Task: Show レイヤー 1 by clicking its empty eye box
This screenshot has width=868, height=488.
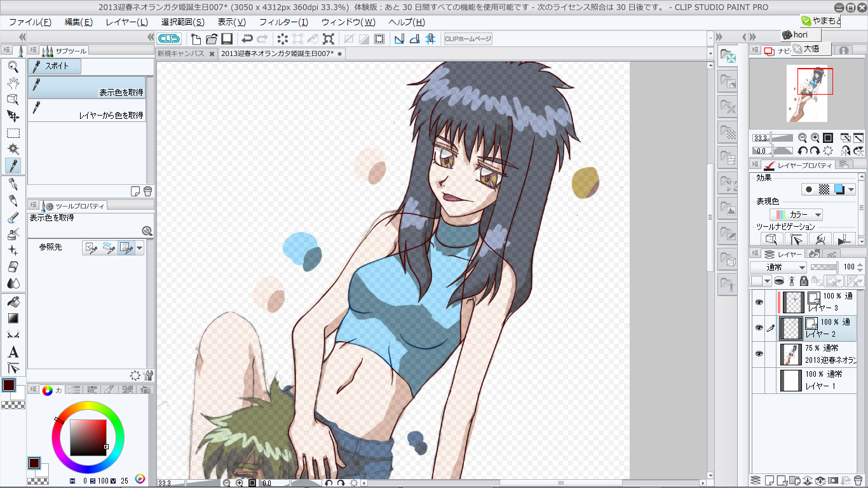Action: [x=759, y=380]
